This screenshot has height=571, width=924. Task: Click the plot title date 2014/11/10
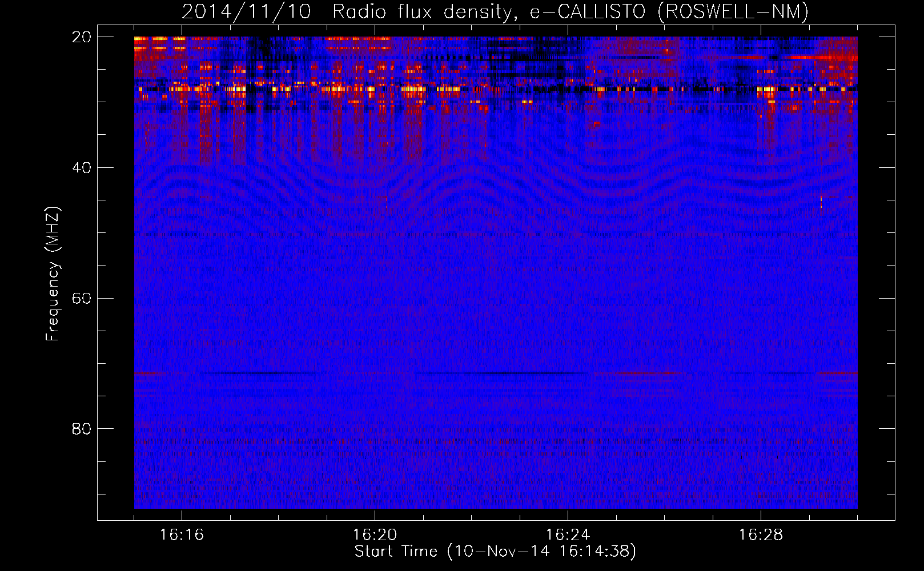(x=246, y=11)
